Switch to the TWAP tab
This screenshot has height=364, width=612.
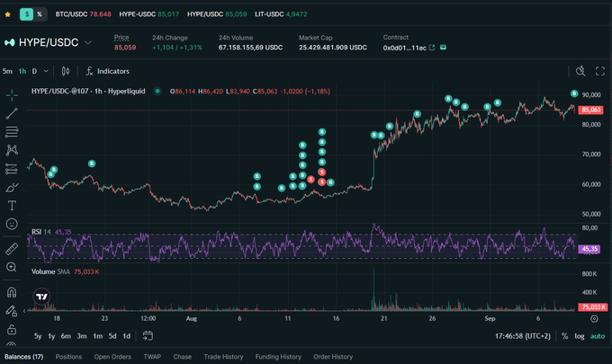152,357
